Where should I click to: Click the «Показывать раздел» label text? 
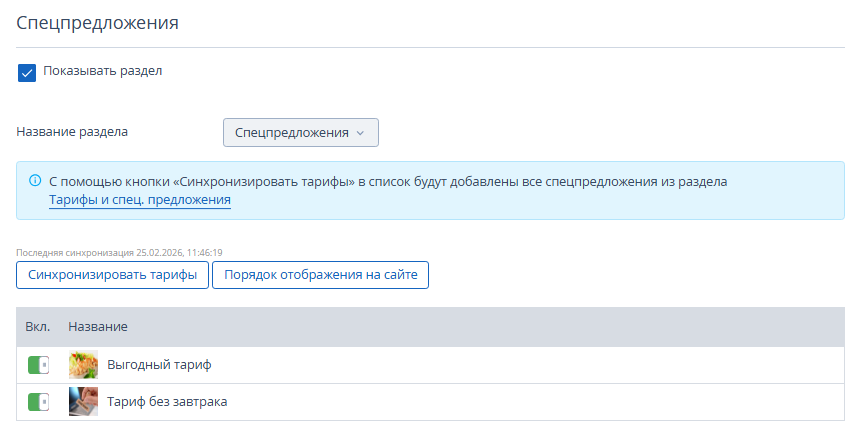[x=102, y=72]
